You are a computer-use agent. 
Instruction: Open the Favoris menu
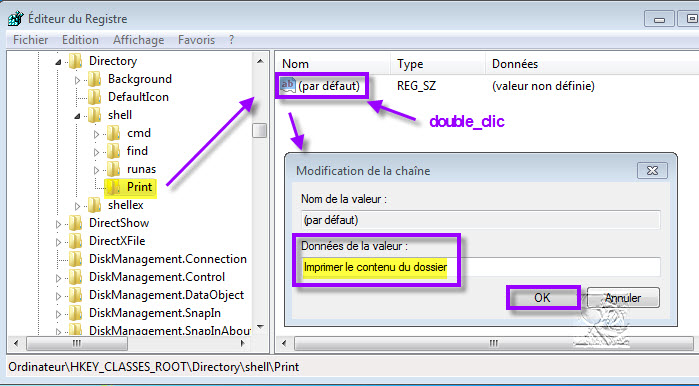tap(197, 40)
